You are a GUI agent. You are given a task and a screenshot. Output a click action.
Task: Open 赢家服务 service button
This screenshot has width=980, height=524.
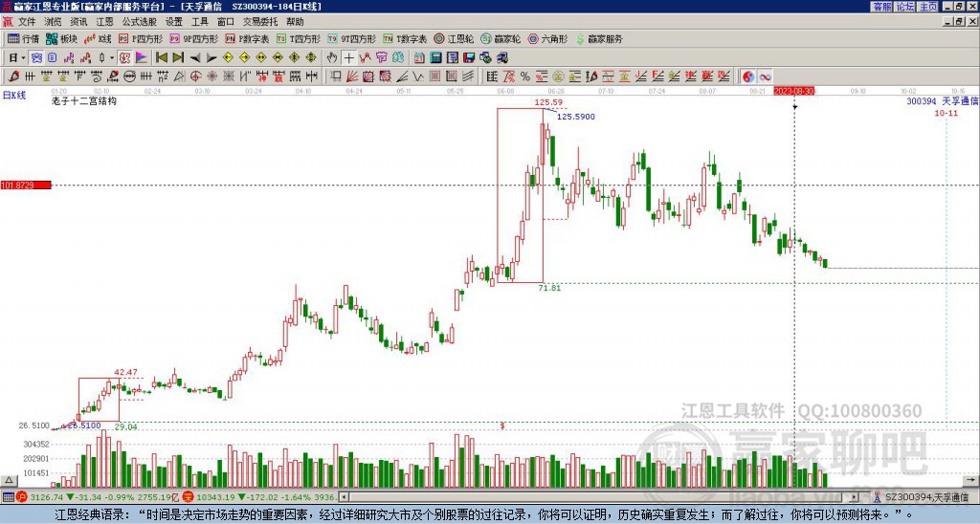[599, 38]
